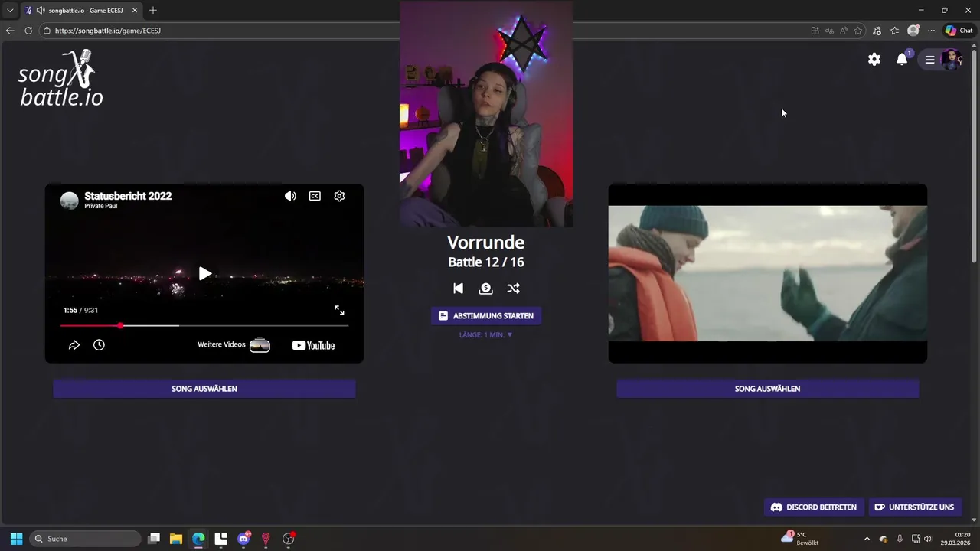980x551 pixels.
Task: Click the right song video thumbnail
Action: [x=767, y=273]
